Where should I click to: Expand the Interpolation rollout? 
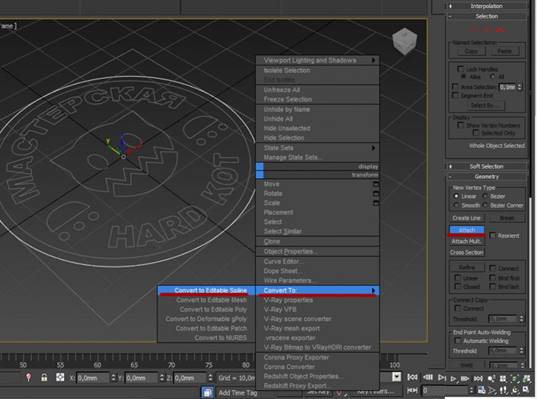click(486, 6)
